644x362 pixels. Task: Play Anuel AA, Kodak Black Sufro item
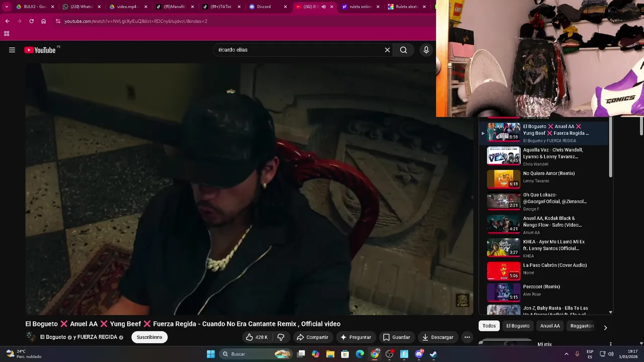543,225
